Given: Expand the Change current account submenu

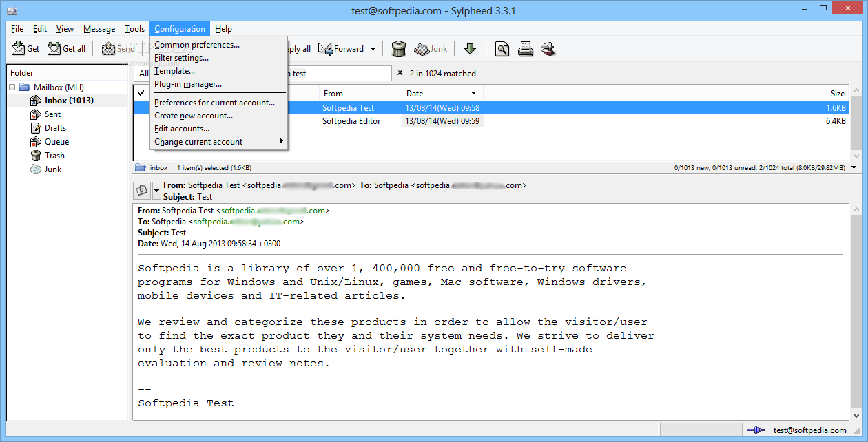Looking at the screenshot, I should [218, 142].
